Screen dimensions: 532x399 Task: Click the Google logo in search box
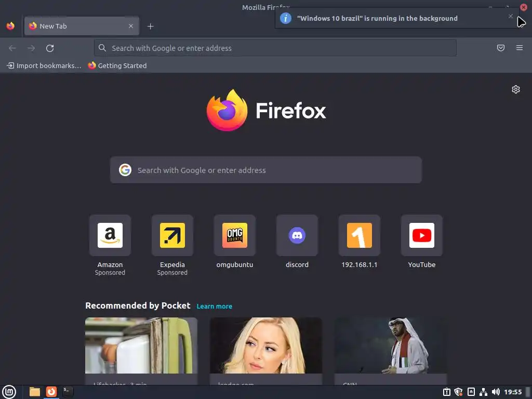[125, 170]
